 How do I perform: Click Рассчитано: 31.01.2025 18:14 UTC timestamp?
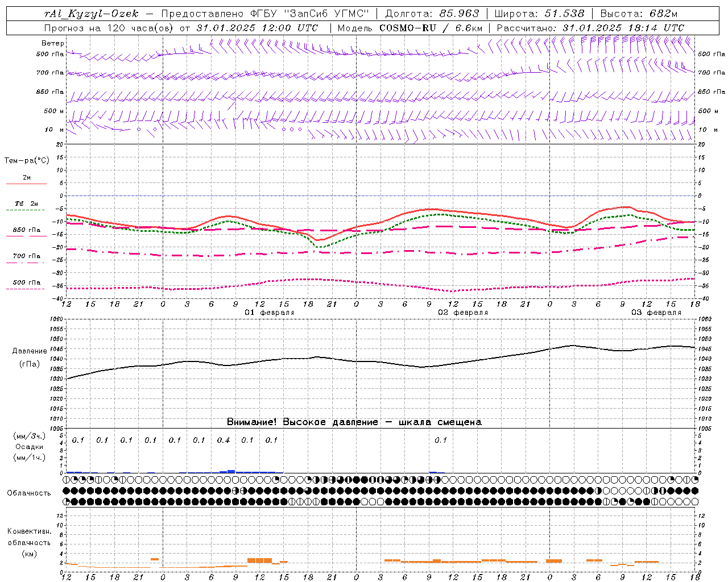tap(590, 28)
